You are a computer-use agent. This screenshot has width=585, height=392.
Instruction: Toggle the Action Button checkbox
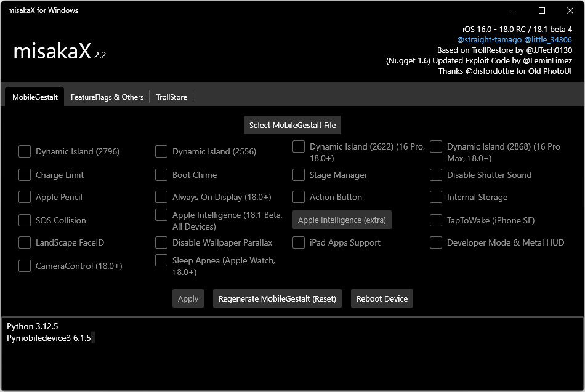(299, 197)
